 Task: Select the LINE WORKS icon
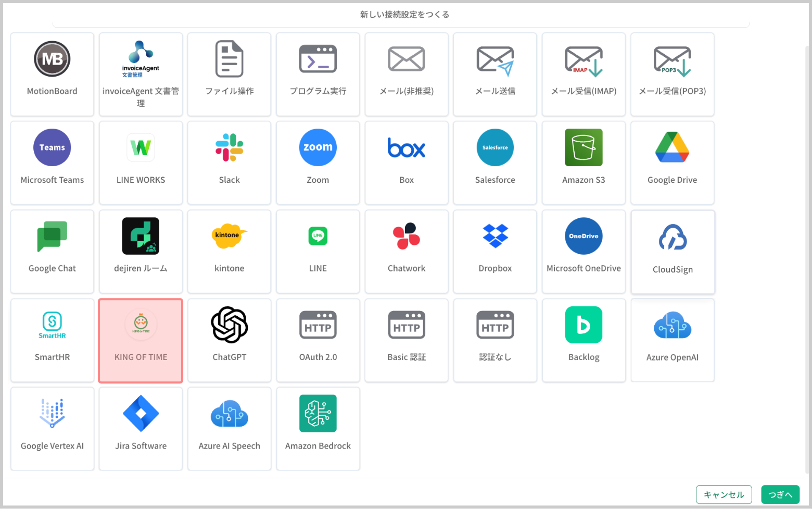(x=141, y=147)
